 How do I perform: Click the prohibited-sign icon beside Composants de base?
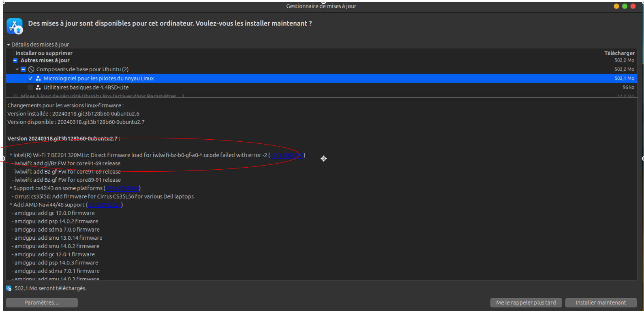pyautogui.click(x=31, y=69)
